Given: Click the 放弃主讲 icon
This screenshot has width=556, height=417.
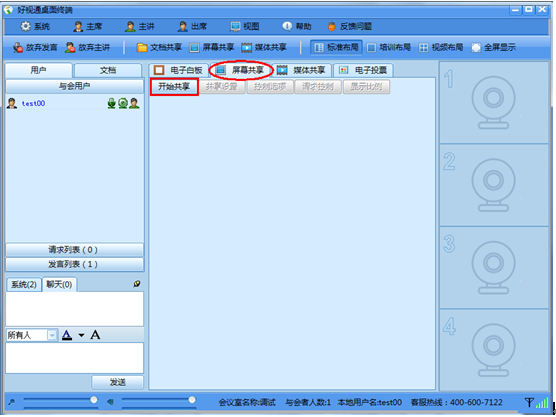Looking at the screenshot, I should coord(70,48).
